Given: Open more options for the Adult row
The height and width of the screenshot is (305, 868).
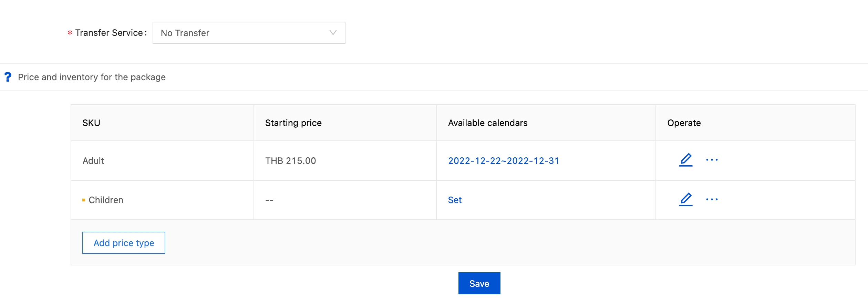Looking at the screenshot, I should coord(712,160).
